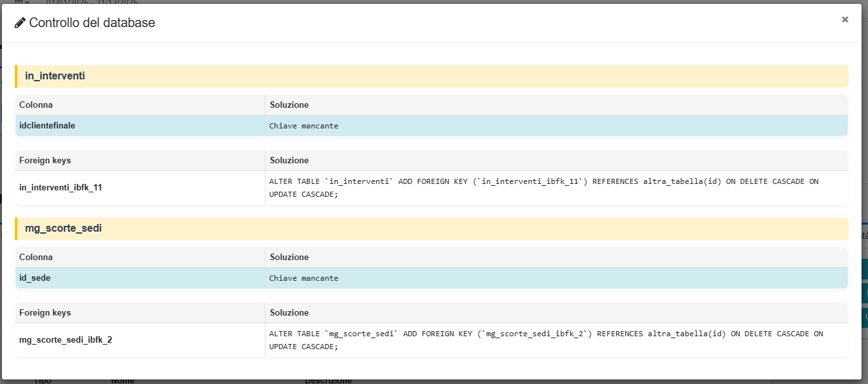Click the ALTER TABLE in_interventi SQL statement
868x384 pixels.
(543, 188)
